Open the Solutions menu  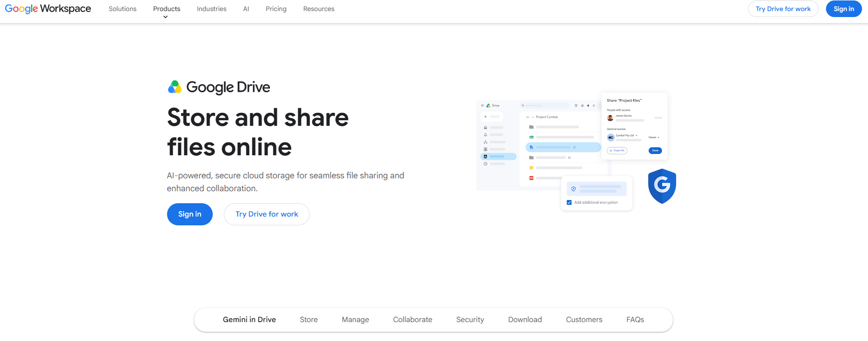(123, 9)
